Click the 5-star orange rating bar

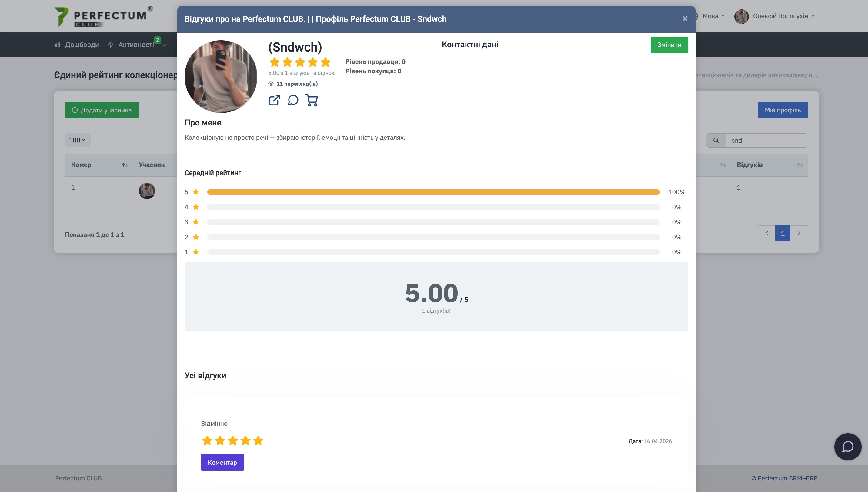(x=433, y=192)
